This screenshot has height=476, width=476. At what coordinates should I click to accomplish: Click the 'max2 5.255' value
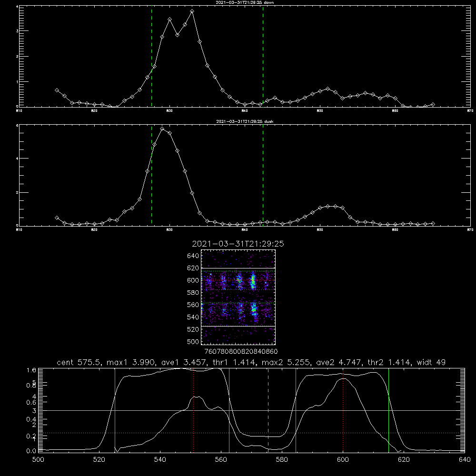286,362
